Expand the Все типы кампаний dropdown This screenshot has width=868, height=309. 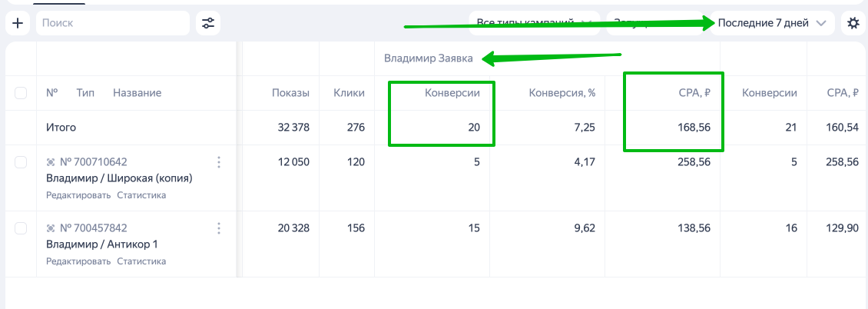tap(534, 23)
